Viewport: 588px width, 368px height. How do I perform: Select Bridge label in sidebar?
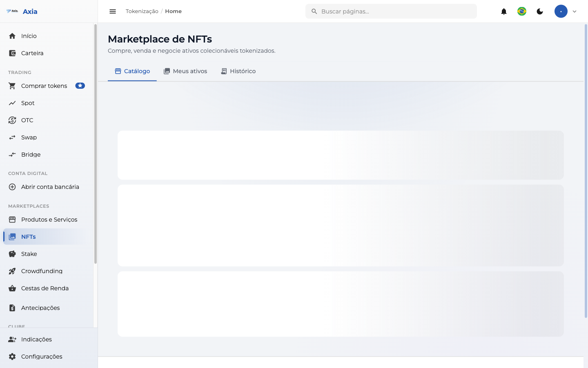[x=31, y=155]
